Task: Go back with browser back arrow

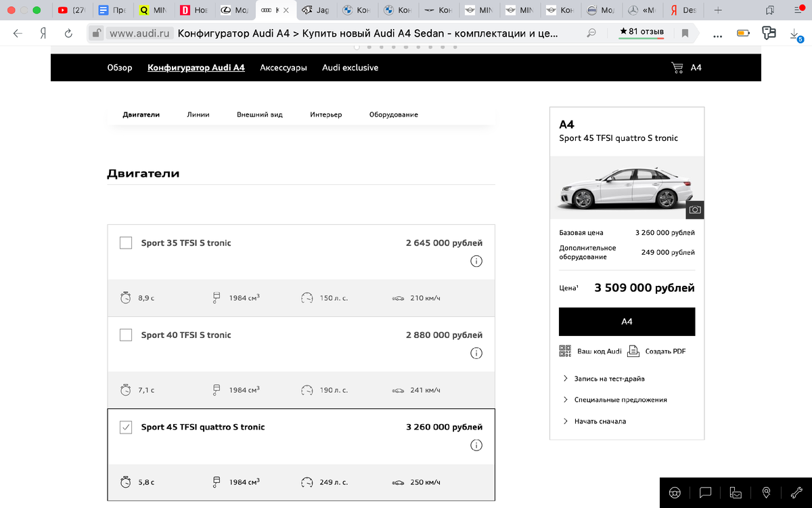Action: pyautogui.click(x=18, y=33)
